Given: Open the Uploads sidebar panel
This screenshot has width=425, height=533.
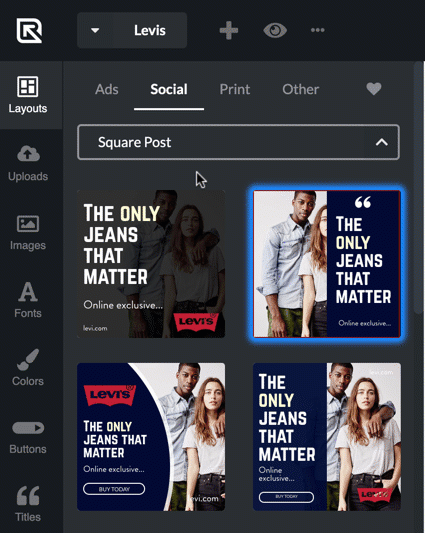Looking at the screenshot, I should click(x=28, y=163).
